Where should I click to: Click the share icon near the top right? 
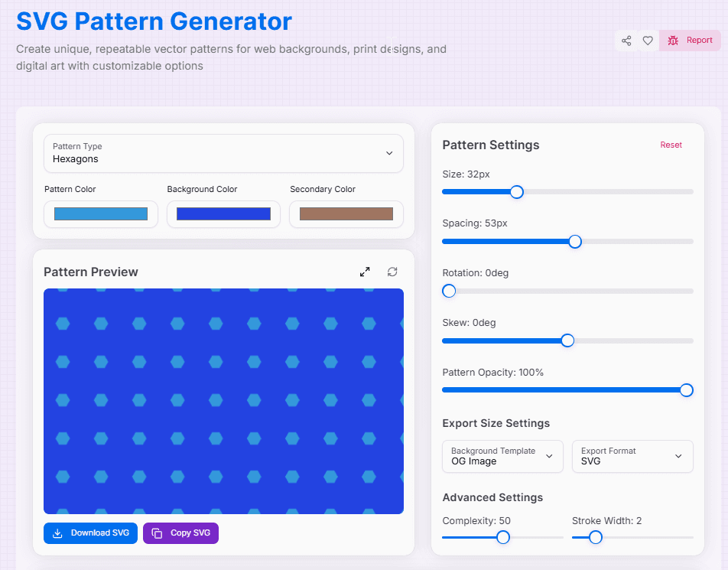click(626, 41)
